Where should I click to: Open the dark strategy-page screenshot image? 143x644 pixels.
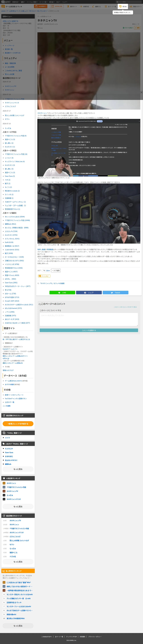pos(89,148)
